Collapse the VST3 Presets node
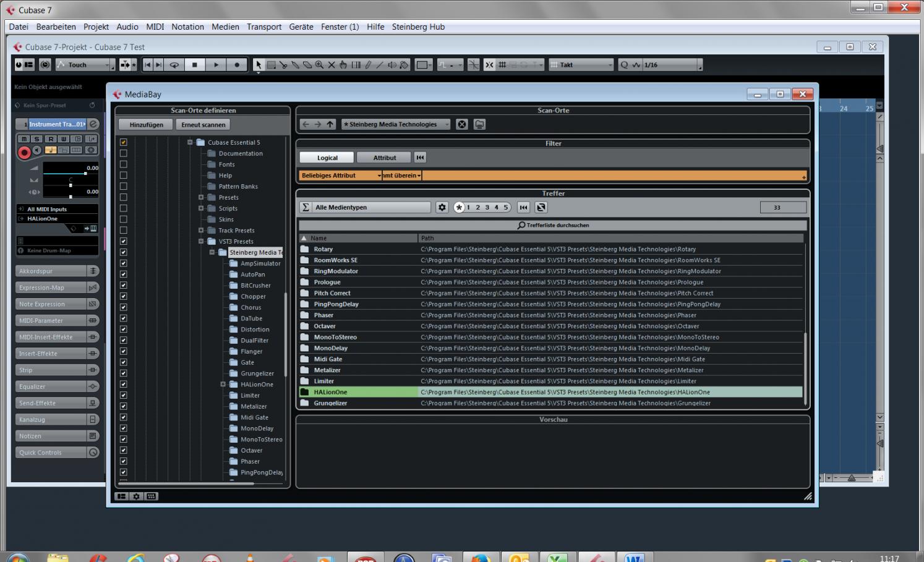 pos(201,241)
